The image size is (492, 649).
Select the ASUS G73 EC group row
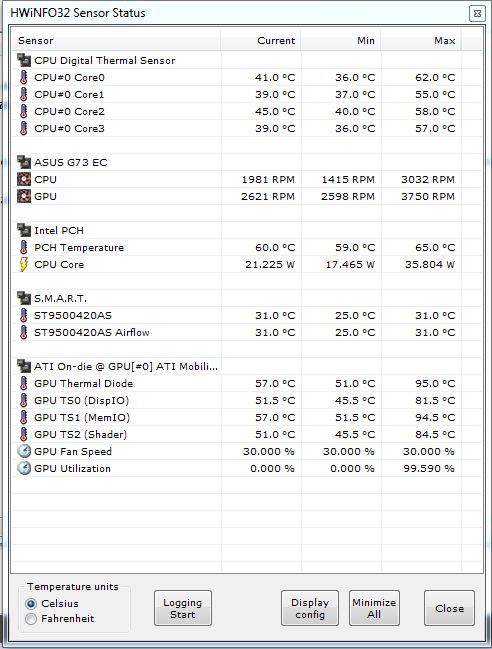pos(247,163)
